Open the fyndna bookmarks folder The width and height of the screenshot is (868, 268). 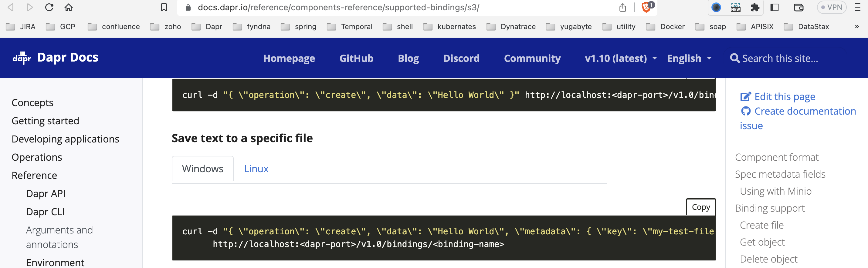252,27
